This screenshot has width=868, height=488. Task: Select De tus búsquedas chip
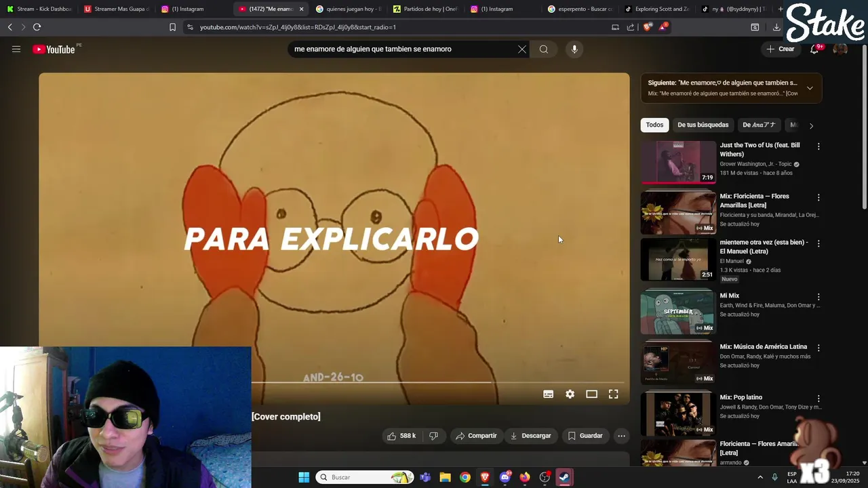pyautogui.click(x=703, y=125)
